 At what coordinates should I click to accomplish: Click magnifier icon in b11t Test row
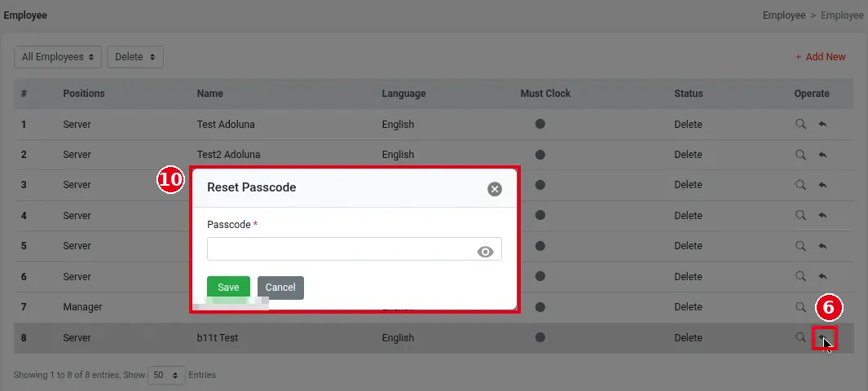800,336
